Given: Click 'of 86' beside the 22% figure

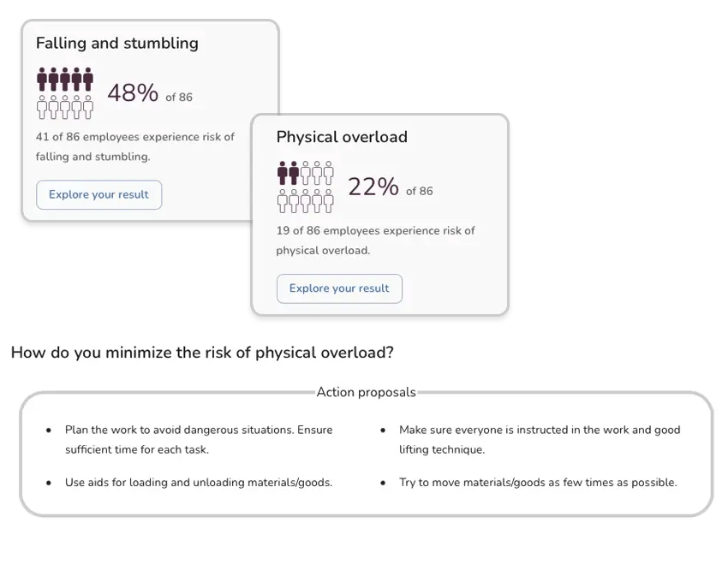Looking at the screenshot, I should click(x=420, y=192).
